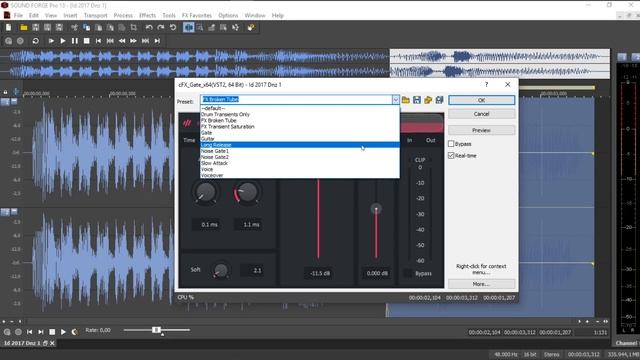Choose Drum Transients Only preset
The height and width of the screenshot is (360, 640).
[x=300, y=114]
